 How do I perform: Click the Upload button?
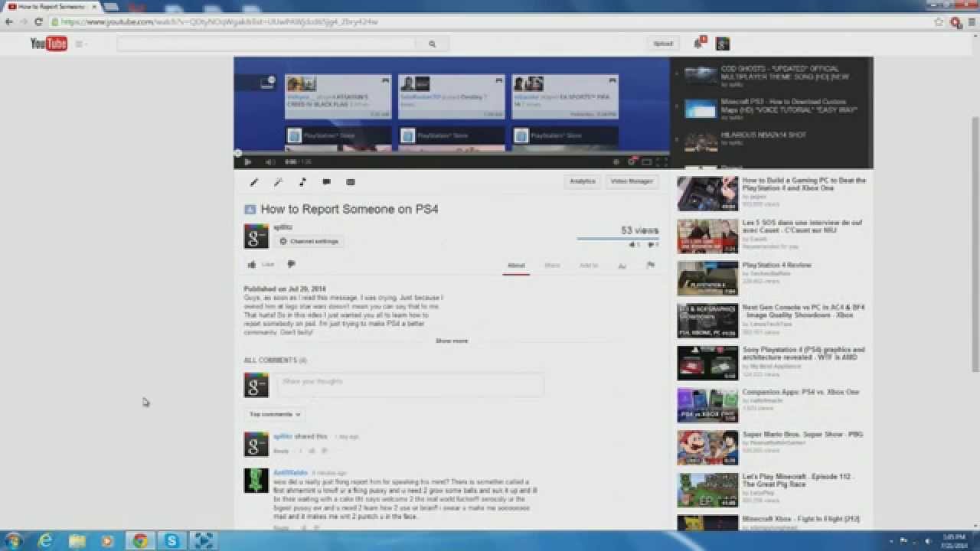[x=663, y=44]
